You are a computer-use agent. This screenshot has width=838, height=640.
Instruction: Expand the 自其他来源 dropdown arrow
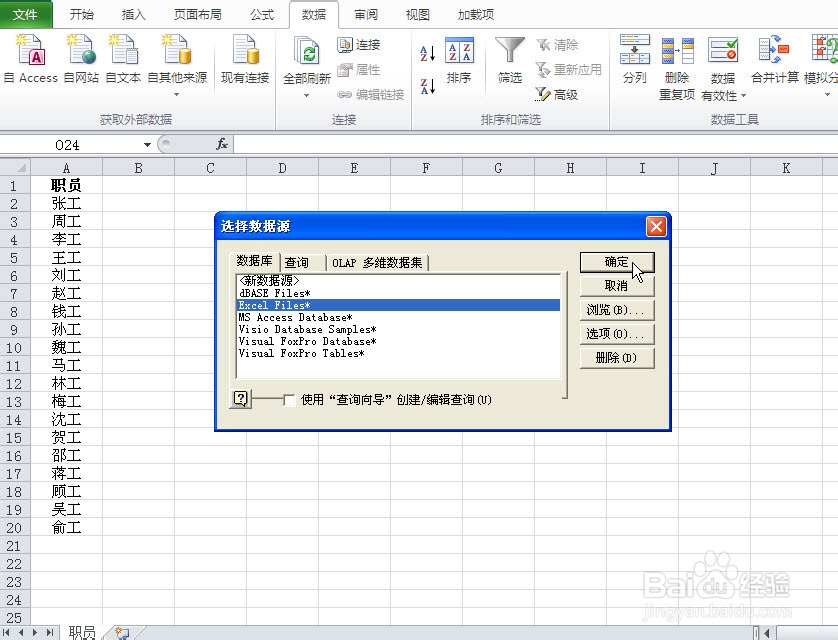pos(178,95)
